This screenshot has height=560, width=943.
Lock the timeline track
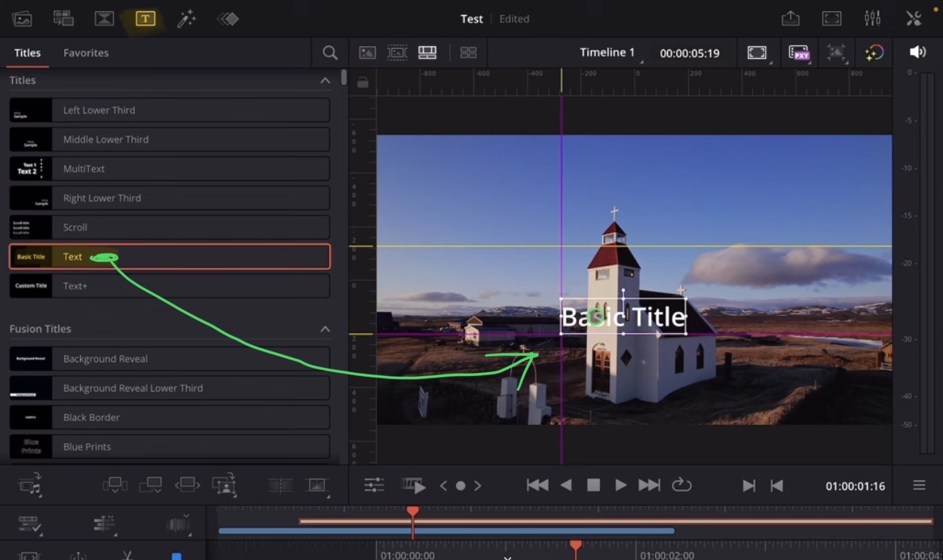(363, 81)
